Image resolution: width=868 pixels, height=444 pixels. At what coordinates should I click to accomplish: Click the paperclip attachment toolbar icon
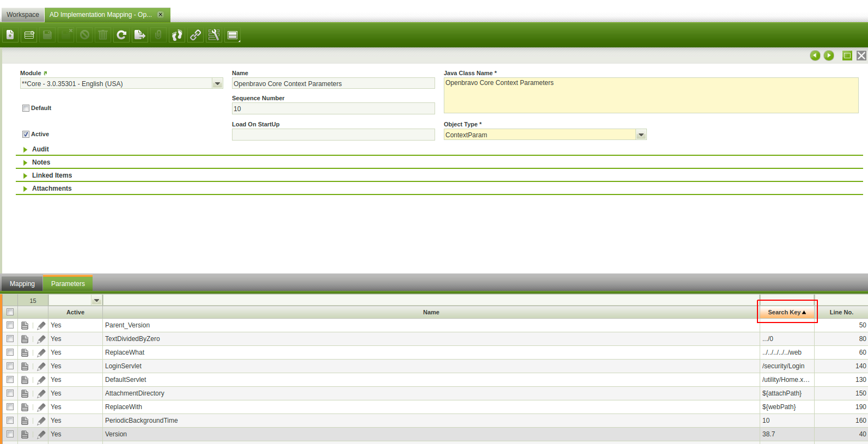[158, 35]
